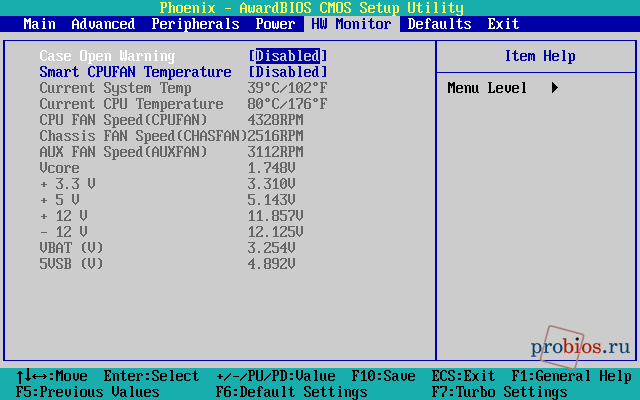
Task: Click the 3.254V battery voltage value
Action: [271, 248]
